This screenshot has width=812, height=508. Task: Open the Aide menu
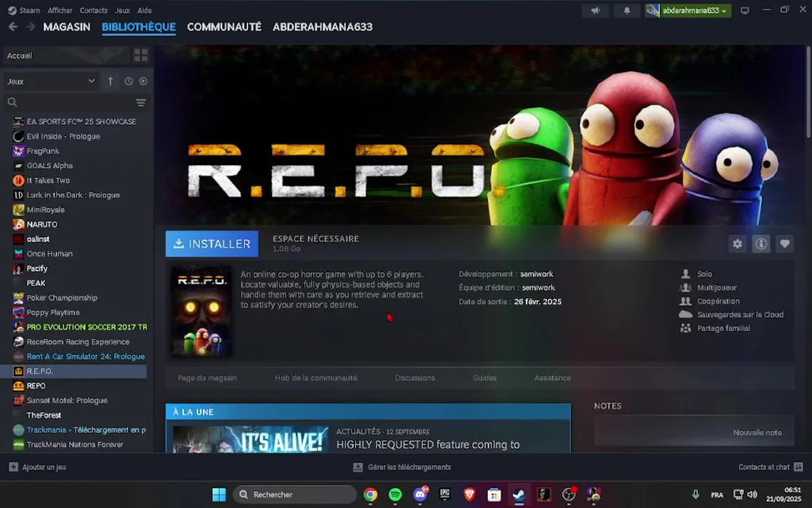(x=144, y=11)
